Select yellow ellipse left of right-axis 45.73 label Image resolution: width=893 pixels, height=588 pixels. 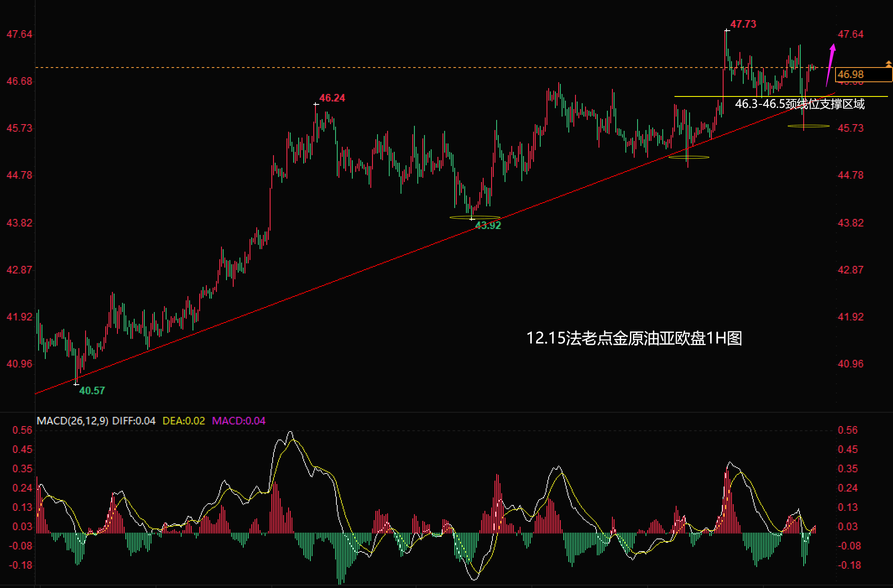808,126
